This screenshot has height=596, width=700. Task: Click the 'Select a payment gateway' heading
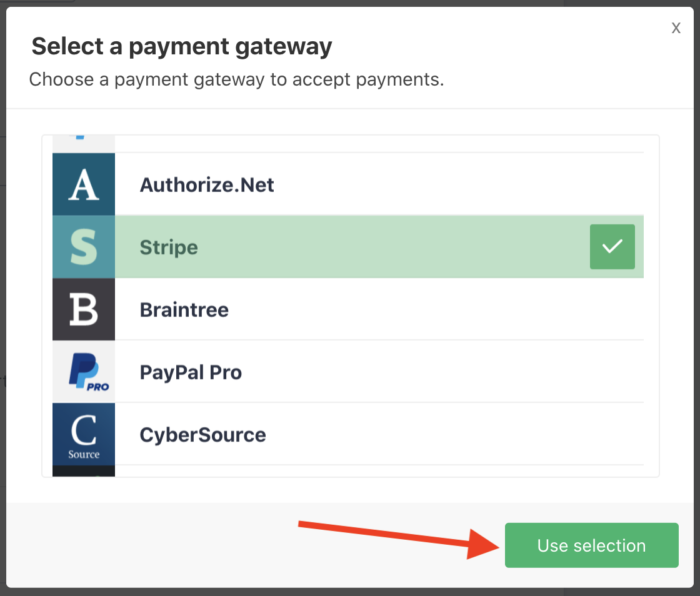182,46
